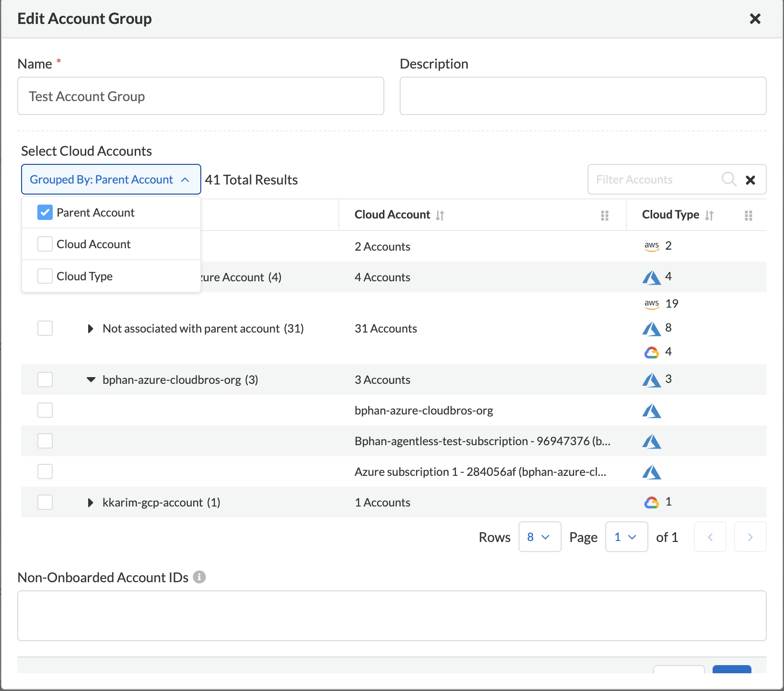The image size is (784, 691).
Task: Tick checkbox for bphan-azure-cloudbros-org child account
Action: pyautogui.click(x=45, y=410)
